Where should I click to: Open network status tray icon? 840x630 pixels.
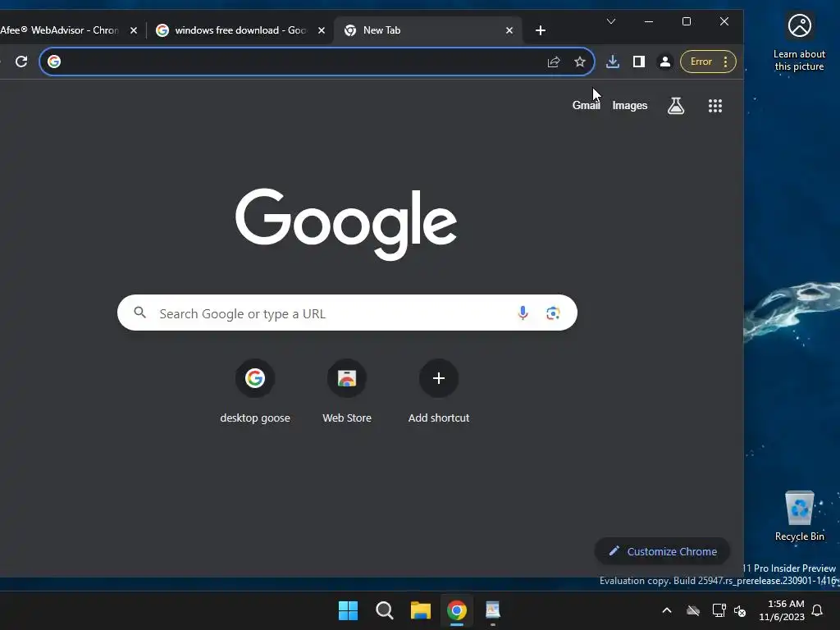(719, 610)
